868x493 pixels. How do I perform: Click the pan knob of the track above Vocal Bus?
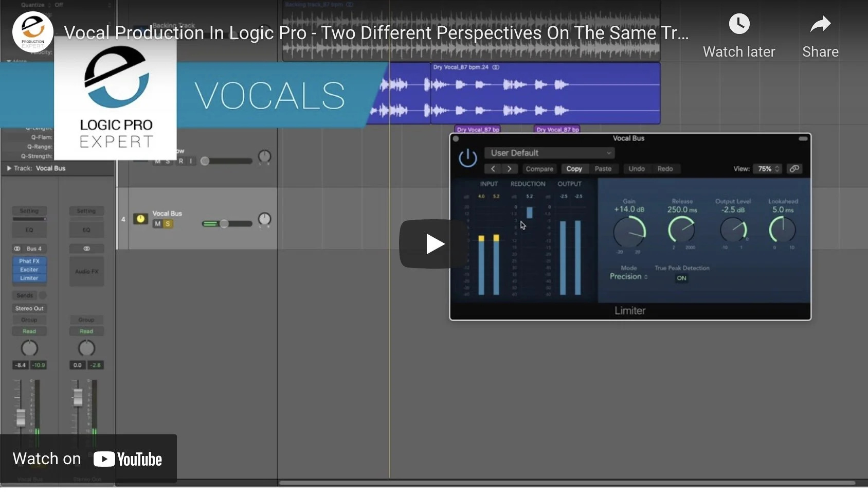[264, 156]
